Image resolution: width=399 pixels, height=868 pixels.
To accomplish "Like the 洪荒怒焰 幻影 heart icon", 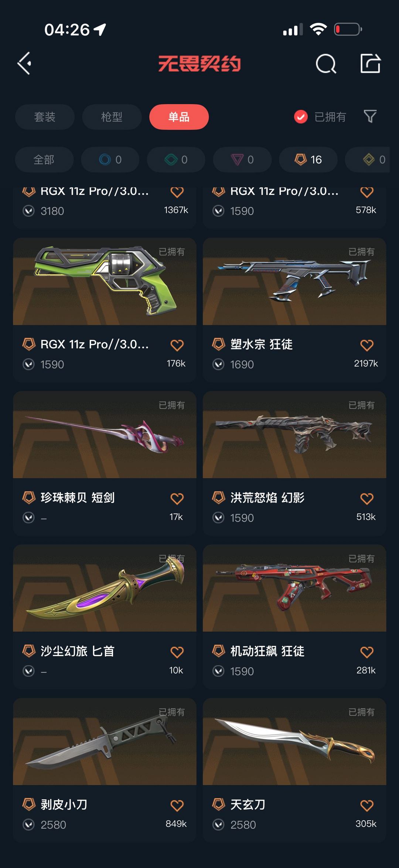I will [366, 499].
